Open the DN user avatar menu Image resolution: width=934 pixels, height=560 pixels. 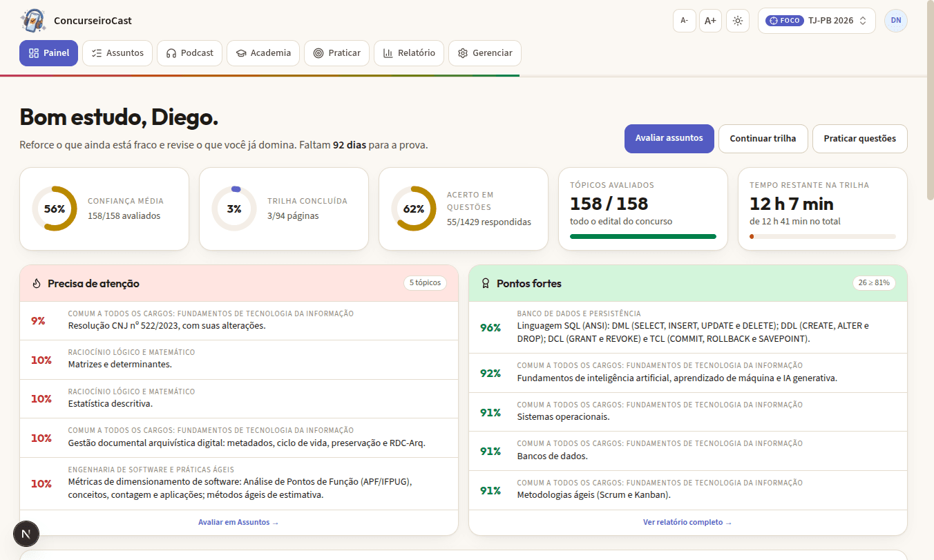point(896,21)
